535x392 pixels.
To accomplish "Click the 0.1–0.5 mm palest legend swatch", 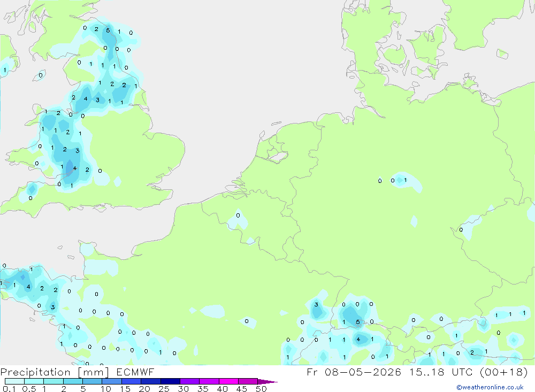I will point(14,381).
